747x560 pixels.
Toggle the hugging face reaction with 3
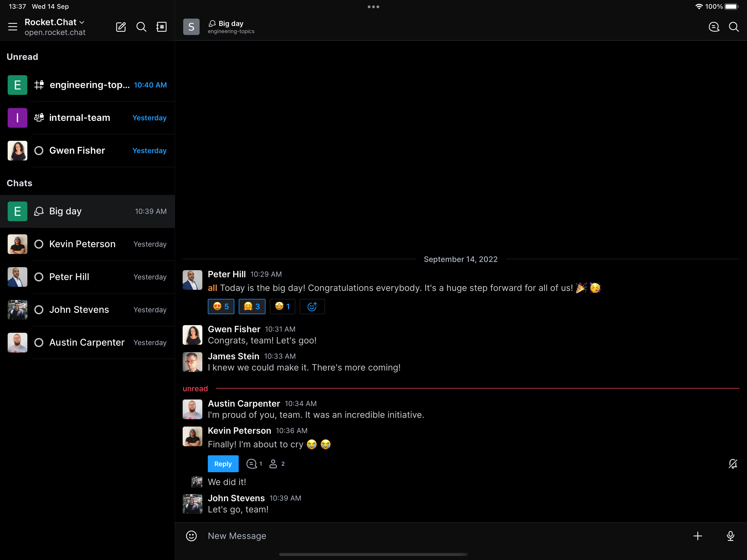(252, 306)
